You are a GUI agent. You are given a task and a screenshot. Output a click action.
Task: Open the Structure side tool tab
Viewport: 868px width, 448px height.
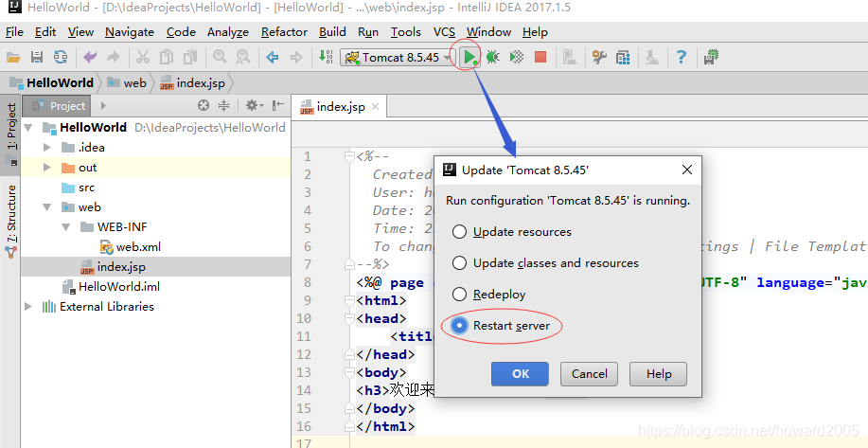[x=11, y=221]
